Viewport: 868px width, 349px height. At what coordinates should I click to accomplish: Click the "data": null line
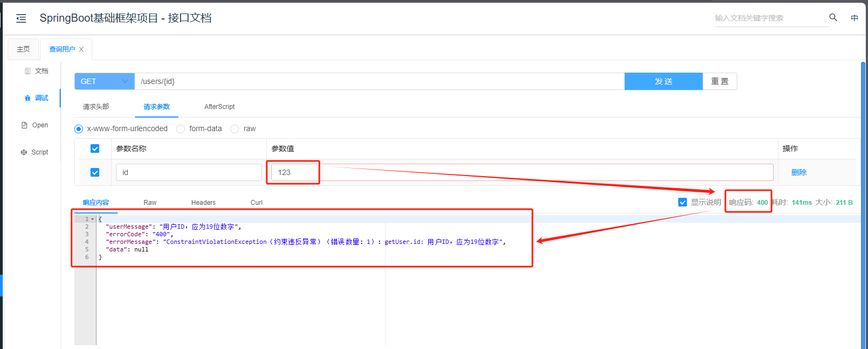click(x=127, y=250)
